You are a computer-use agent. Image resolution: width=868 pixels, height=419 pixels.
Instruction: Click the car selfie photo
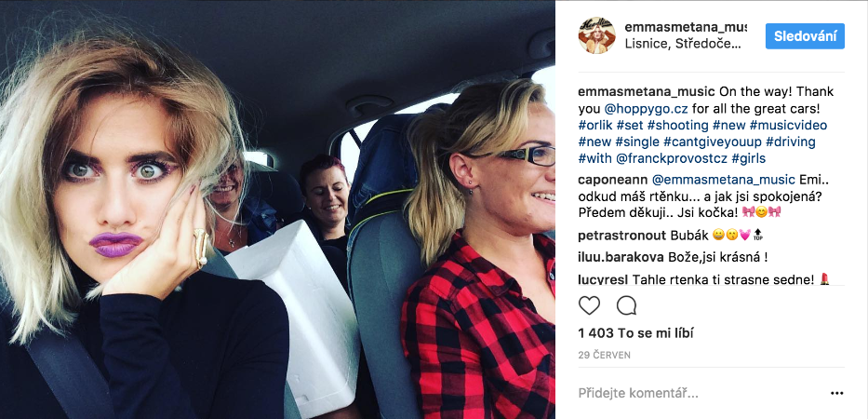tap(277, 209)
